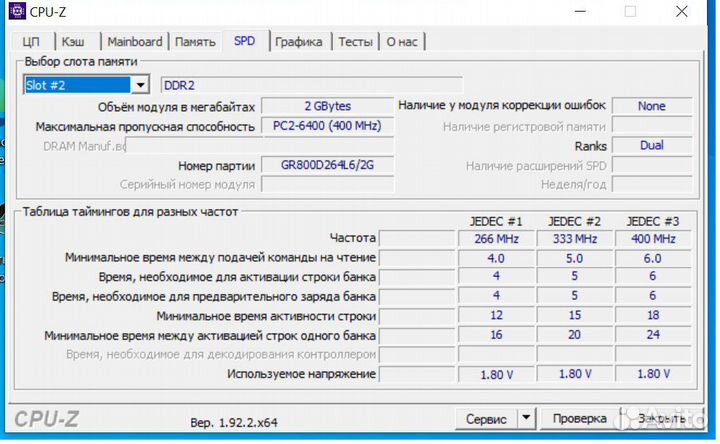Click the empty DRAM Manuf. field
Screen dimensions: 720x444
(259, 146)
